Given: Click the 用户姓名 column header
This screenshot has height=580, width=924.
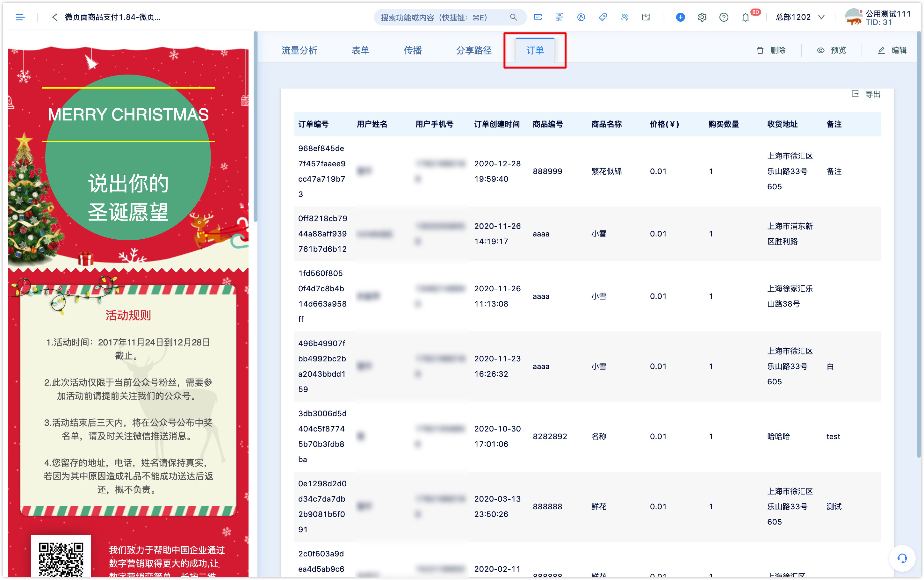Looking at the screenshot, I should tap(372, 124).
